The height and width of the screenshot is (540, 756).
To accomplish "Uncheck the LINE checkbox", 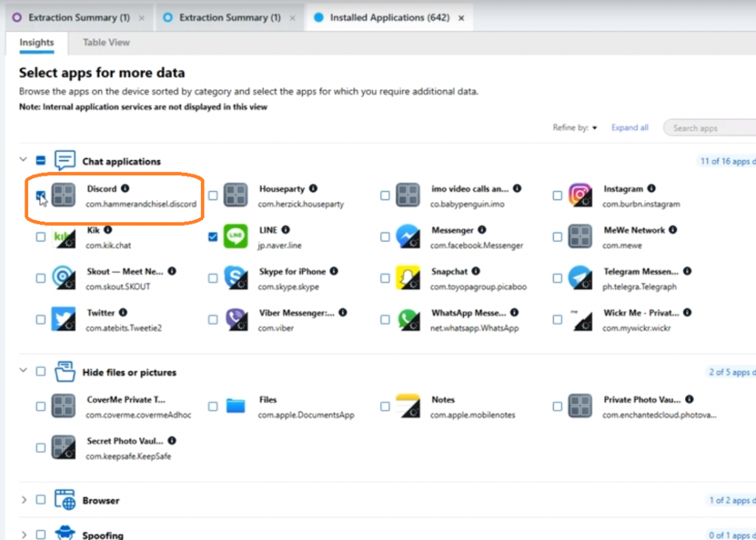I will 213,237.
